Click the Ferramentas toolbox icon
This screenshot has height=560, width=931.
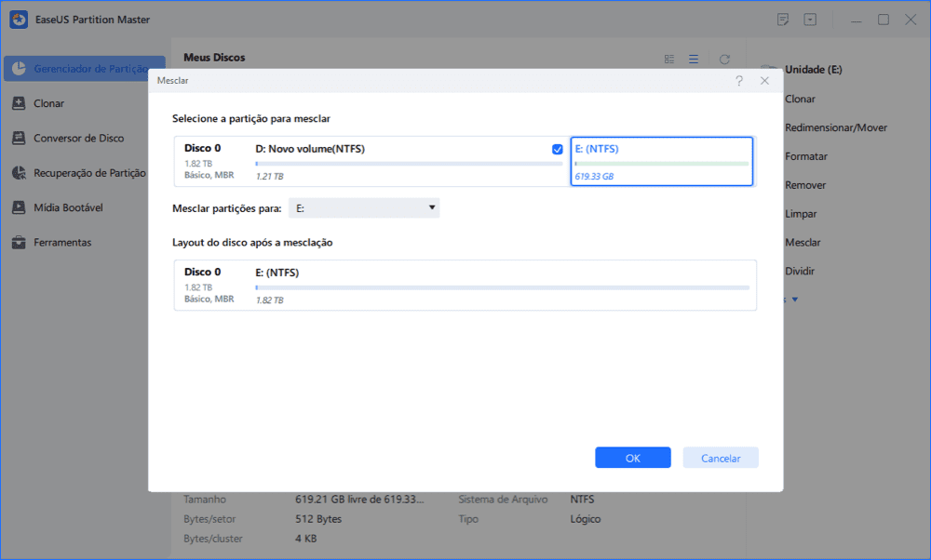tap(19, 242)
